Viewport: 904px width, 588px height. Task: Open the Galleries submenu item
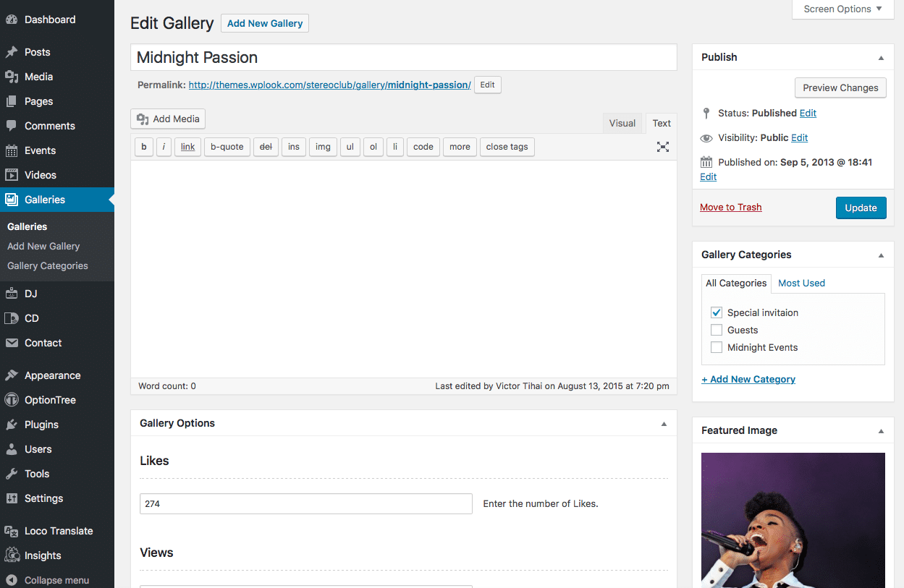28,226
